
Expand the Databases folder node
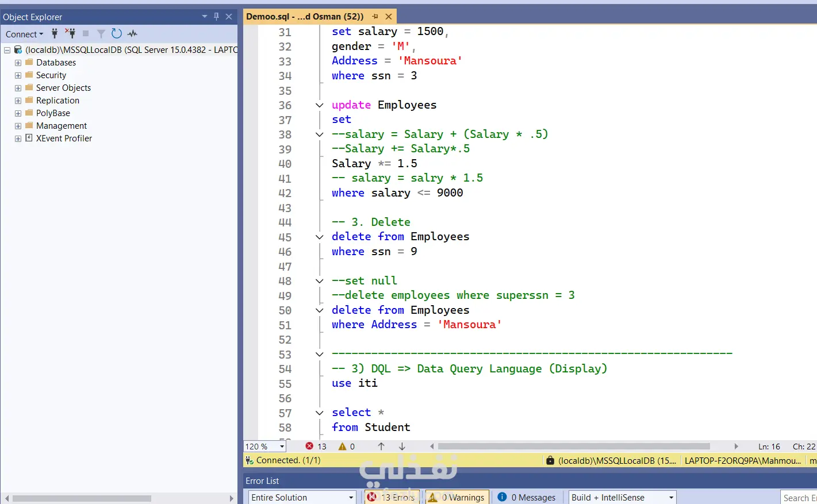tap(18, 63)
